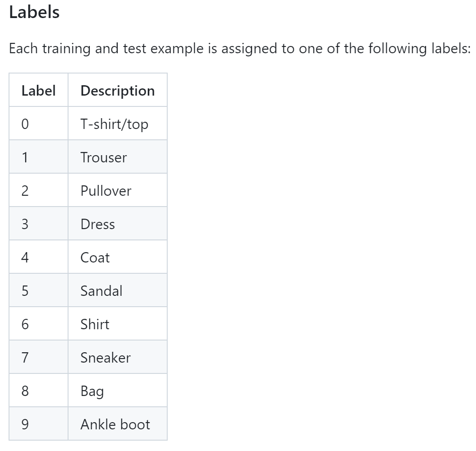Click the Labels heading
476x451 pixels.
[x=34, y=13]
